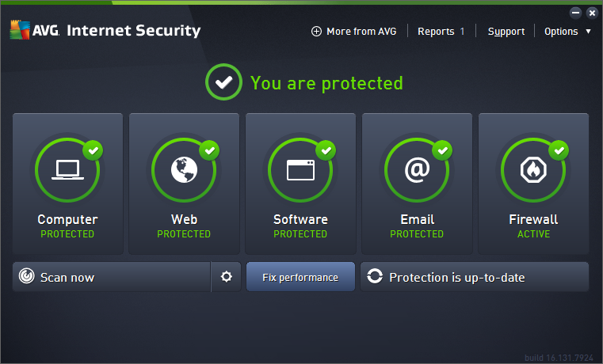Click the More from AVG link
This screenshot has height=364, width=603.
(361, 32)
